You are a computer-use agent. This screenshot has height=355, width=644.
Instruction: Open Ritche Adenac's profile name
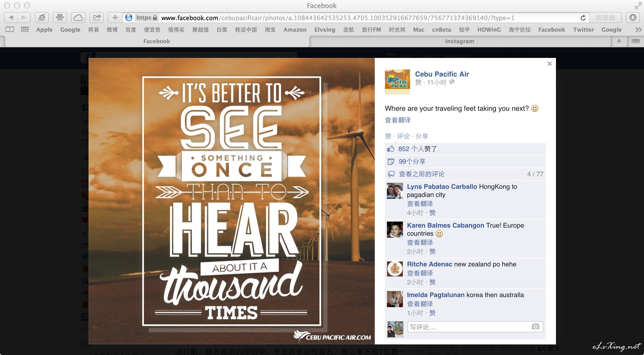[429, 264]
